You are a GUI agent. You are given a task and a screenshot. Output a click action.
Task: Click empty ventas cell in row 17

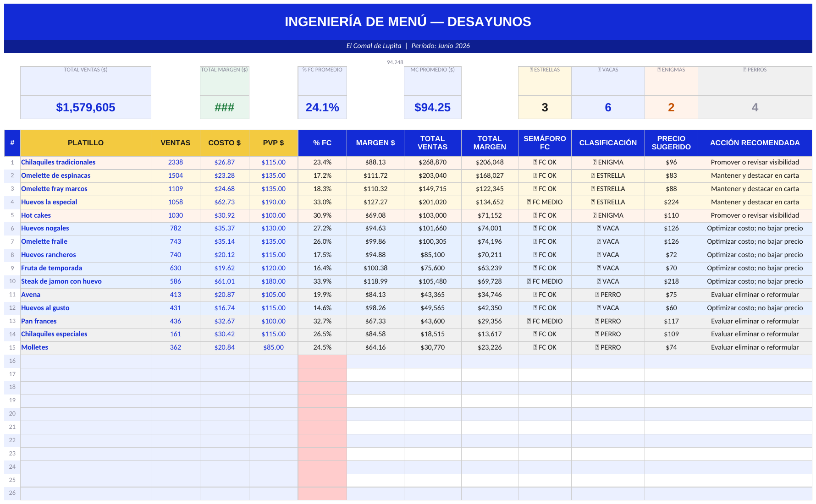(176, 374)
